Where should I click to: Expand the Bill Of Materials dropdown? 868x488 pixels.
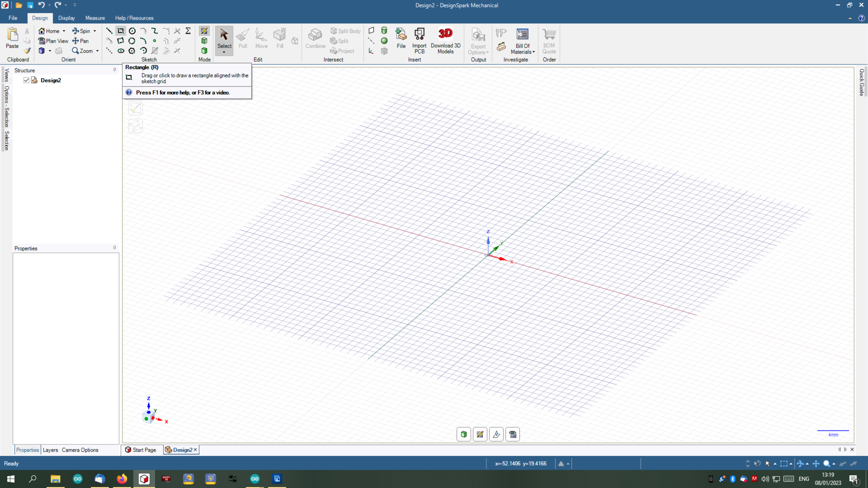tap(534, 52)
